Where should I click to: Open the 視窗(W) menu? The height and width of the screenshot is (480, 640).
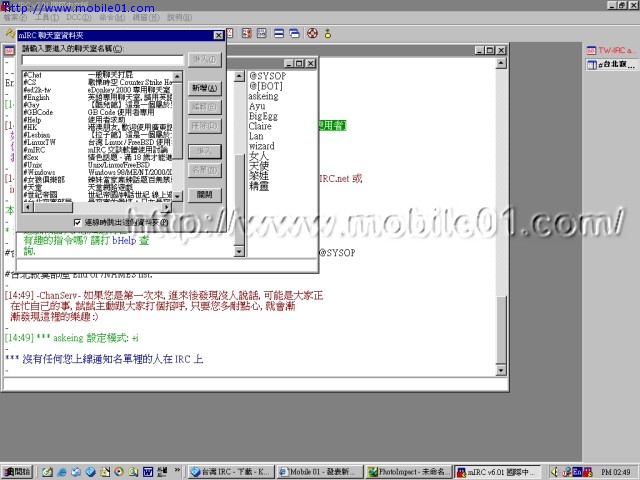click(x=146, y=18)
